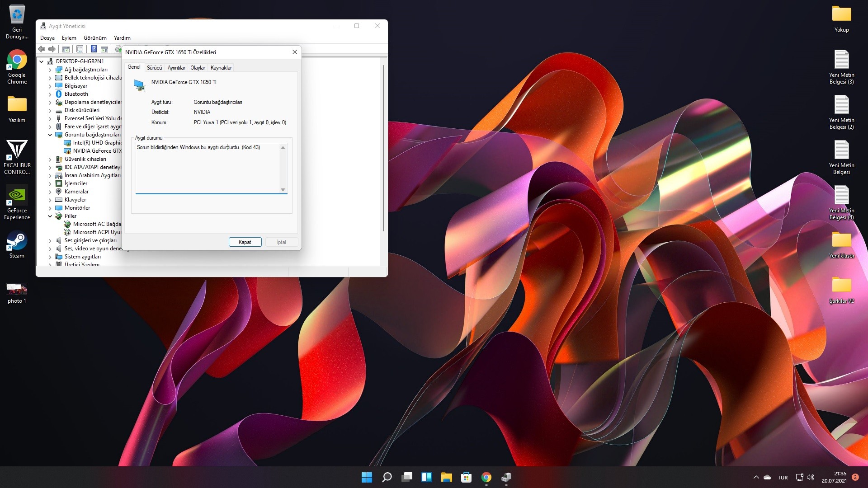868x488 pixels.
Task: Click the volume icon in system tray
Action: coord(811,477)
